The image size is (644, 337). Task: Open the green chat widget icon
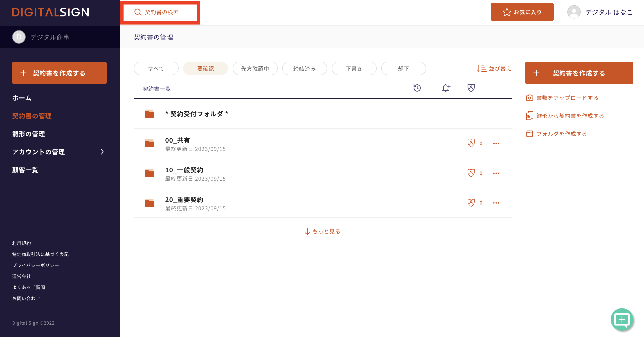622,319
